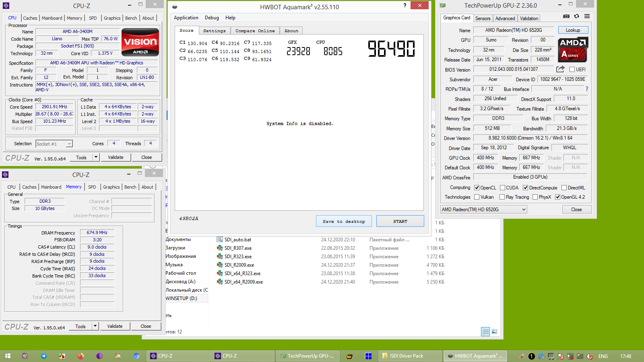Toggle the DirectML checkbox
Screen dimensions: 644x362
click(564, 188)
